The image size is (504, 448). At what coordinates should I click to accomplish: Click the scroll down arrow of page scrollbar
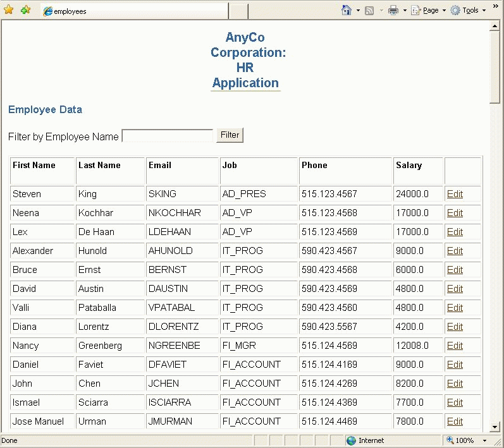[x=495, y=427]
